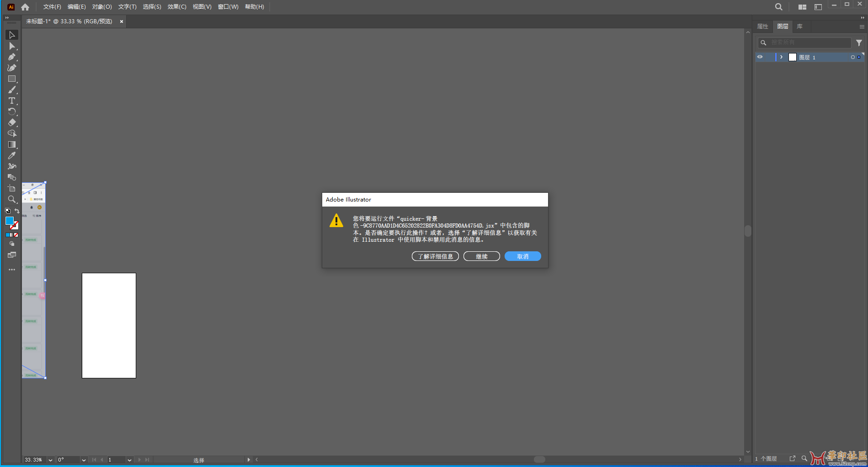
Task: Open artboard number dropdown arrow
Action: [130, 460]
